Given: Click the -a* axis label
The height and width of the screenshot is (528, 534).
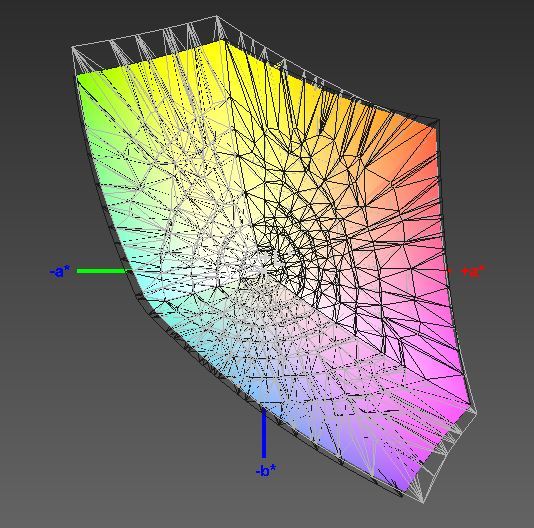Looking at the screenshot, I should tap(60, 272).
